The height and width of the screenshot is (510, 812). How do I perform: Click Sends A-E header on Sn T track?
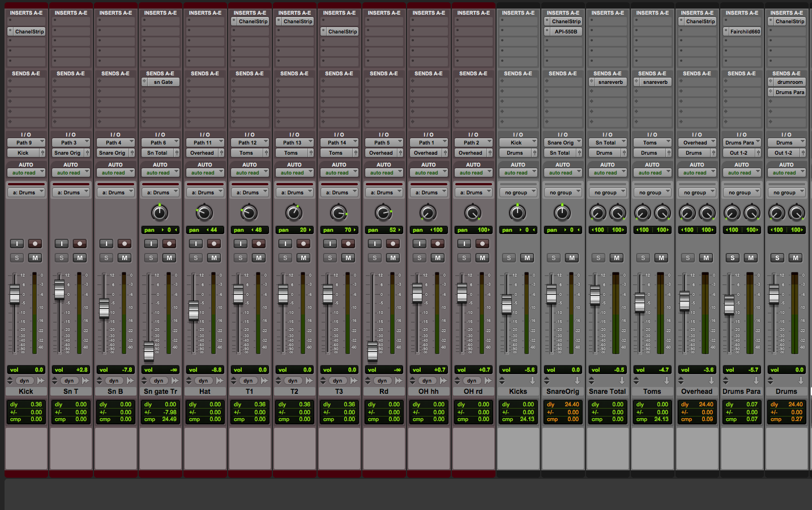click(71, 74)
